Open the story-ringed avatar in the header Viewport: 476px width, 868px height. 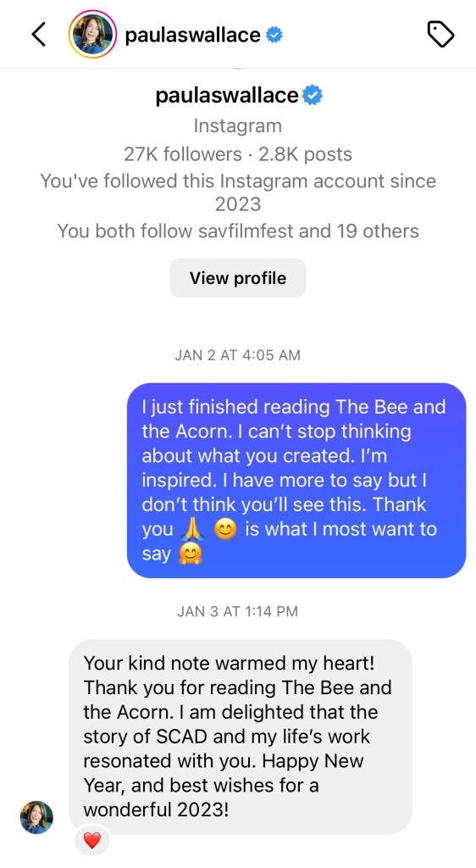point(92,34)
